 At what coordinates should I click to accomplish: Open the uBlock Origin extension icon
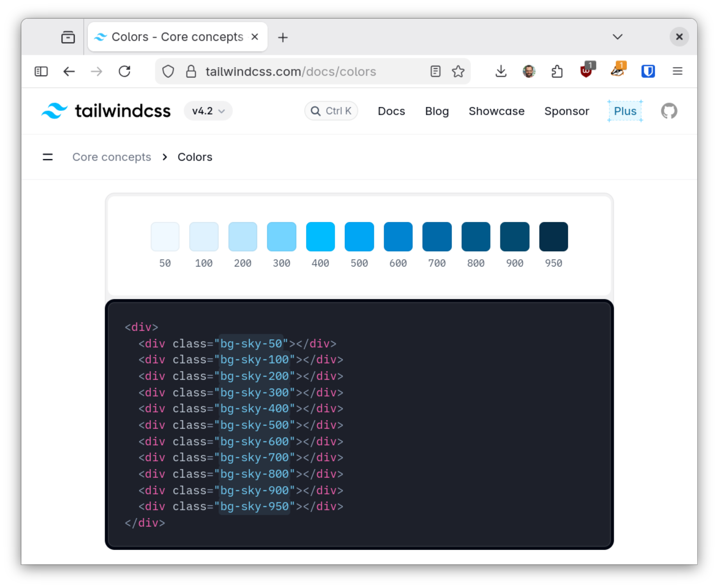pos(586,71)
